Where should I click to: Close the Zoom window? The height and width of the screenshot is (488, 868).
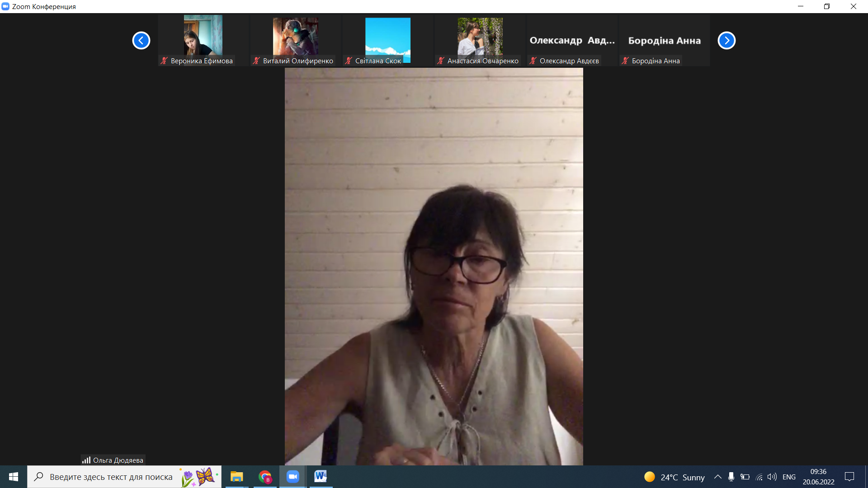pos(854,6)
